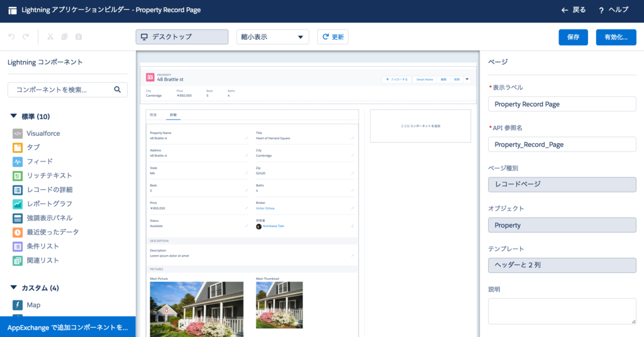This screenshot has height=337, width=644.
Task: Collapse the 標準 (10) section
Action: 14,116
